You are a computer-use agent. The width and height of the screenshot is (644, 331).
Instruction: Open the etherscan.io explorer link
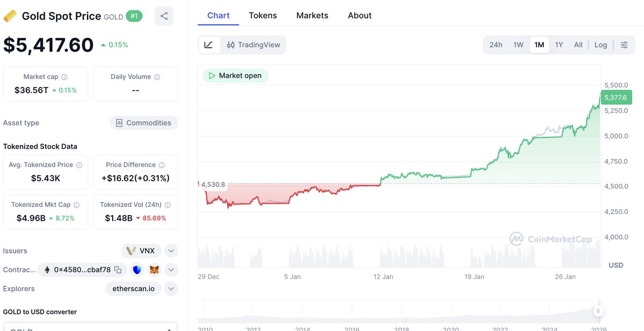click(x=133, y=289)
